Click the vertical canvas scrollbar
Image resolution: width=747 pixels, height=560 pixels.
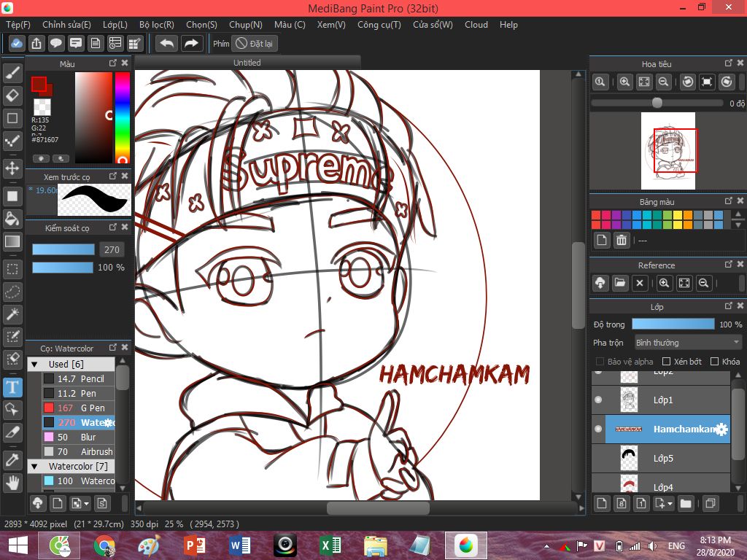point(578,285)
